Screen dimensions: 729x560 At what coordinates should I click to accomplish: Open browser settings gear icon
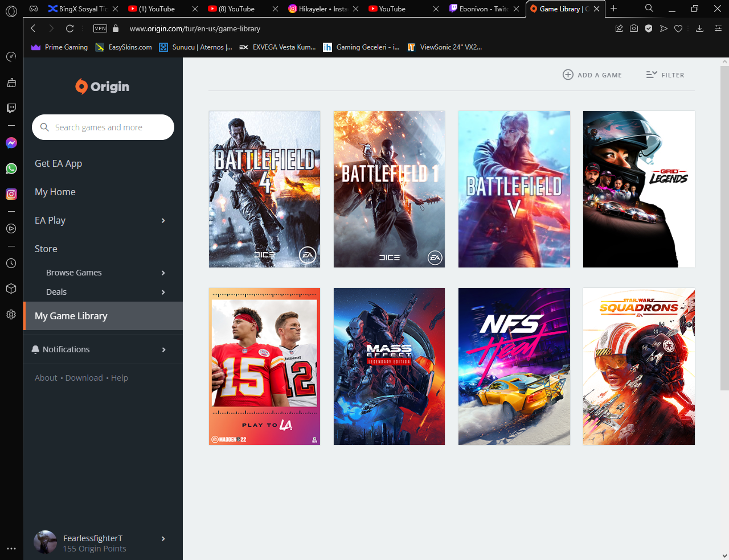[11, 314]
